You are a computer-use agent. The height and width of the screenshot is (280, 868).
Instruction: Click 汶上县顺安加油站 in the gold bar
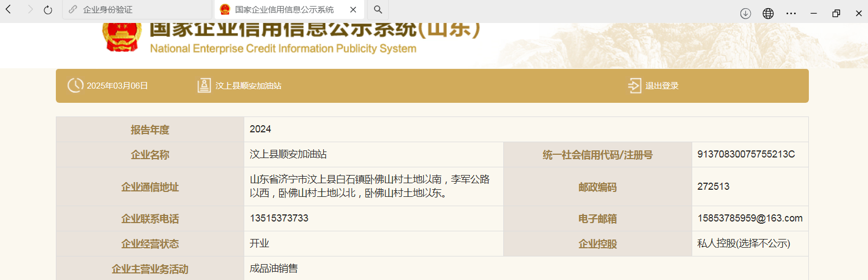[248, 86]
